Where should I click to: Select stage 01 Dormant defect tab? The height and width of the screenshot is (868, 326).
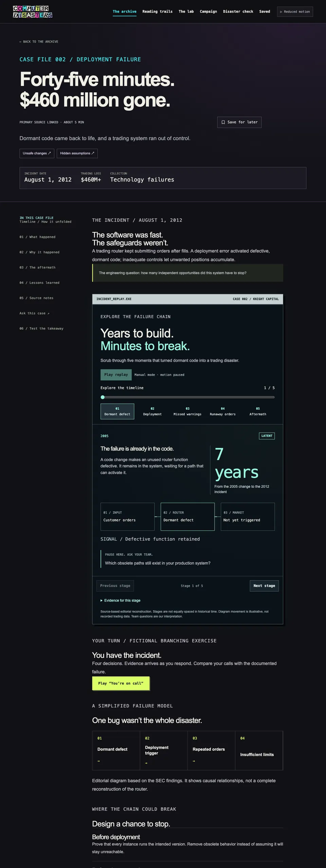pyautogui.click(x=117, y=411)
